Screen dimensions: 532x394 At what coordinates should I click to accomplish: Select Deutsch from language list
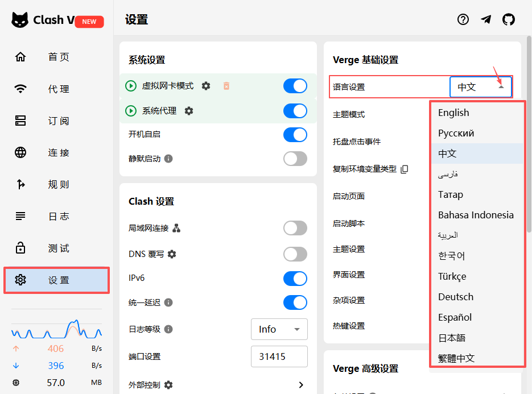click(x=477, y=297)
